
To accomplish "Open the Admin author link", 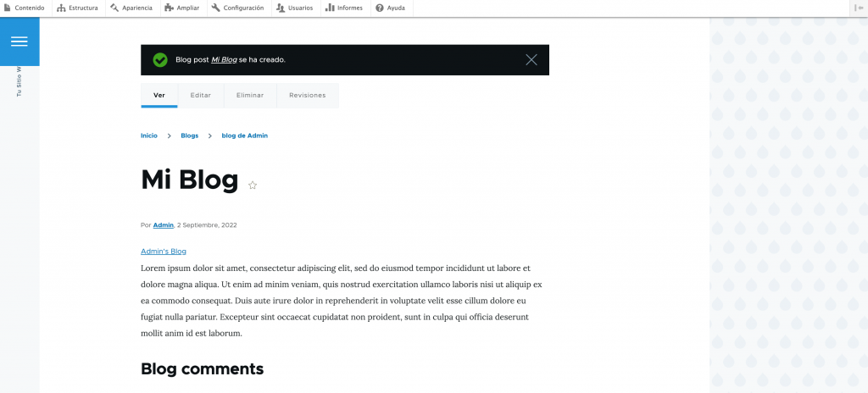I will point(164,225).
